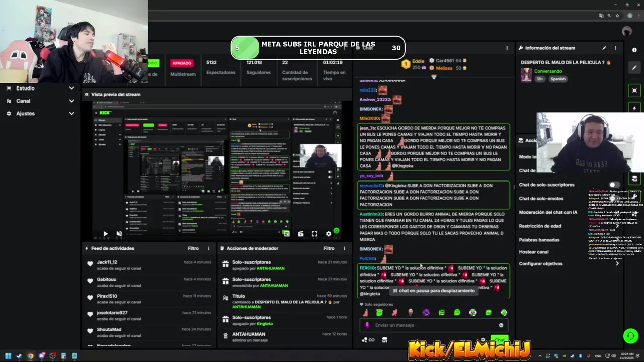Open chat panel three-dot menu
The width and height of the screenshot is (644, 362).
[507, 48]
